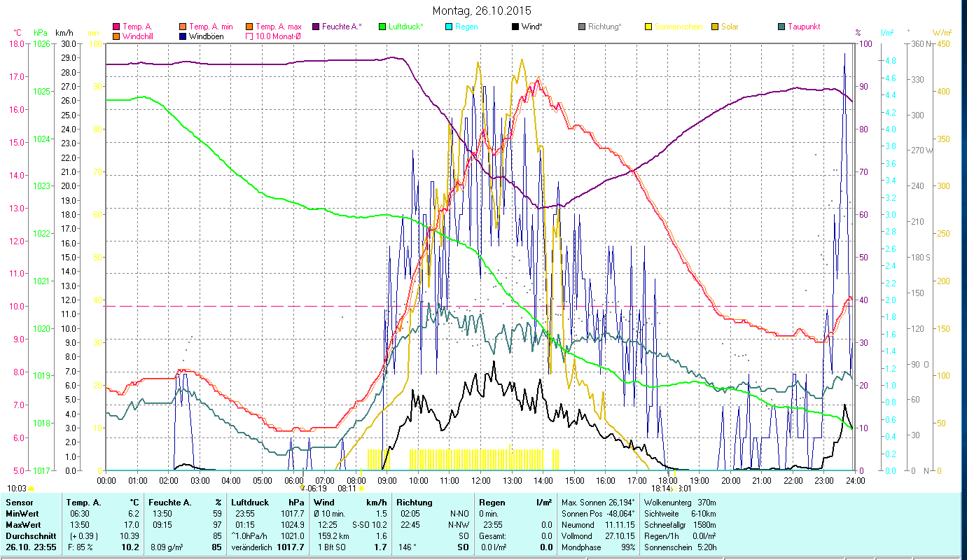Click the Luftdruck column header in table
The height and width of the screenshot is (560, 967).
[251, 503]
